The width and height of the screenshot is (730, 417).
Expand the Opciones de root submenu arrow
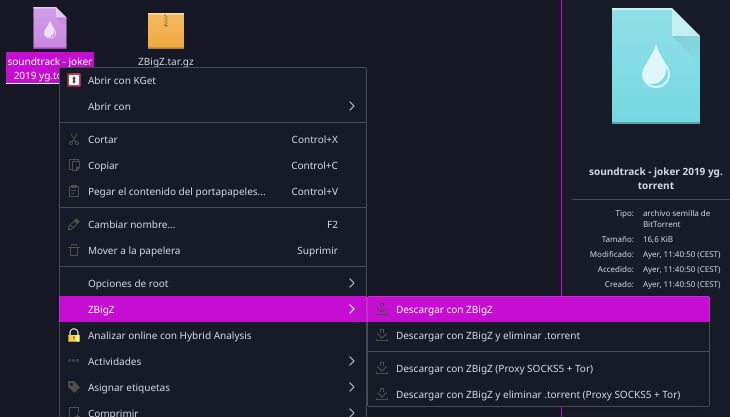[352, 283]
